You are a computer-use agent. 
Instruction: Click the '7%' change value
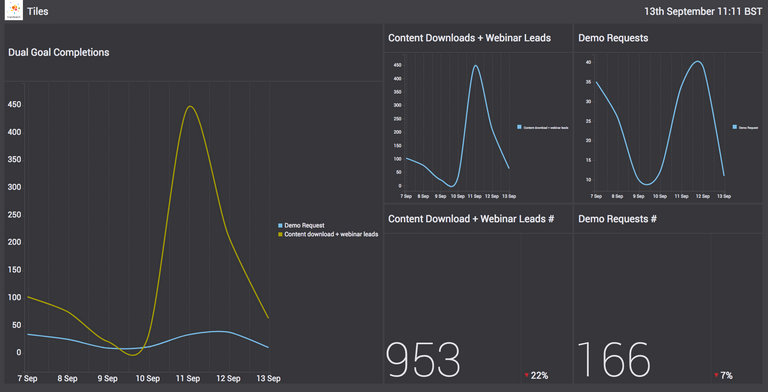pyautogui.click(x=726, y=376)
